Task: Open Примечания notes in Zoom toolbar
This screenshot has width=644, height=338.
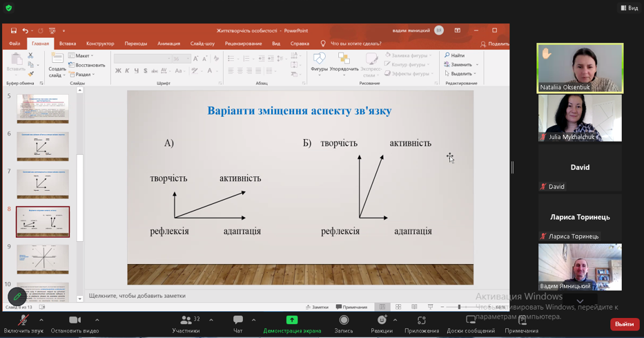Action: [x=522, y=324]
